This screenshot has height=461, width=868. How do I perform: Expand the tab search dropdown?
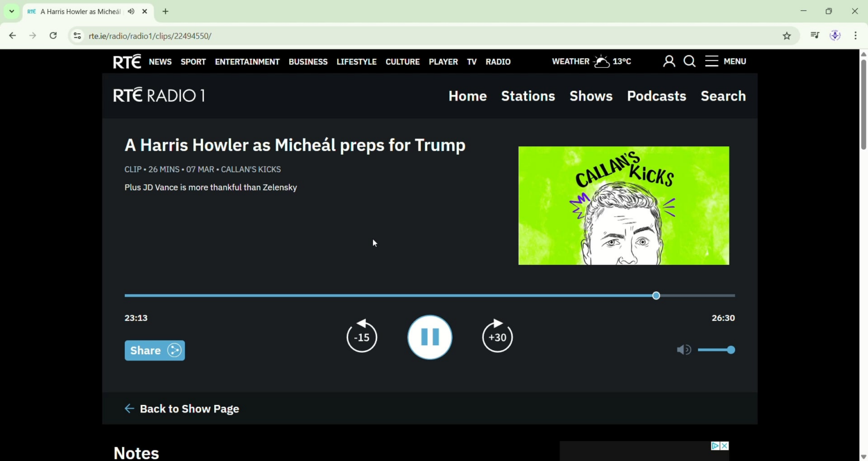11,11
